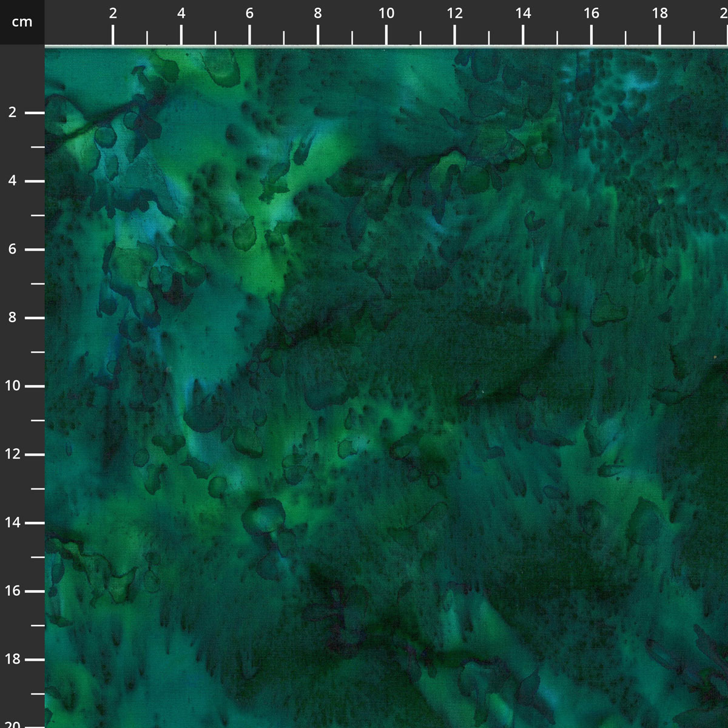Click the 12 mark on the top ruler

(455, 14)
